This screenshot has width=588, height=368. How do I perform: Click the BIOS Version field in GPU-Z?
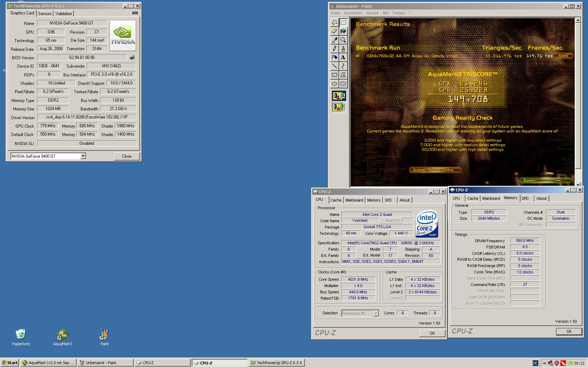tap(82, 57)
